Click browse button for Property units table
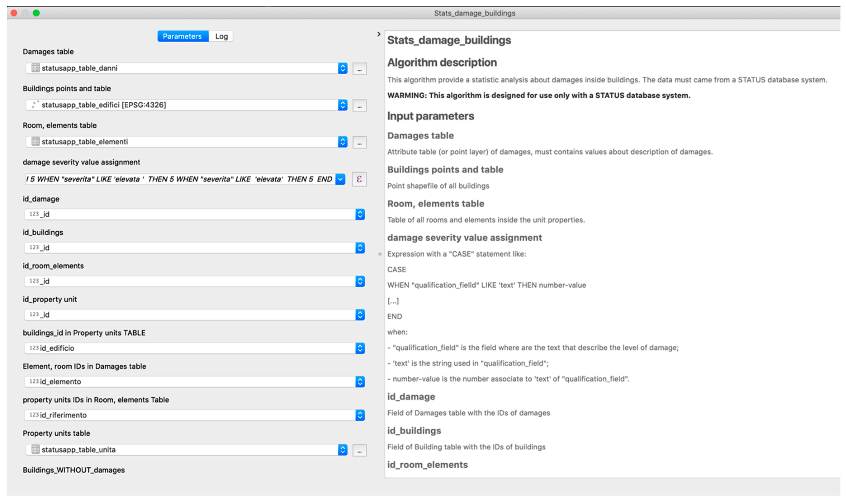 tap(359, 450)
